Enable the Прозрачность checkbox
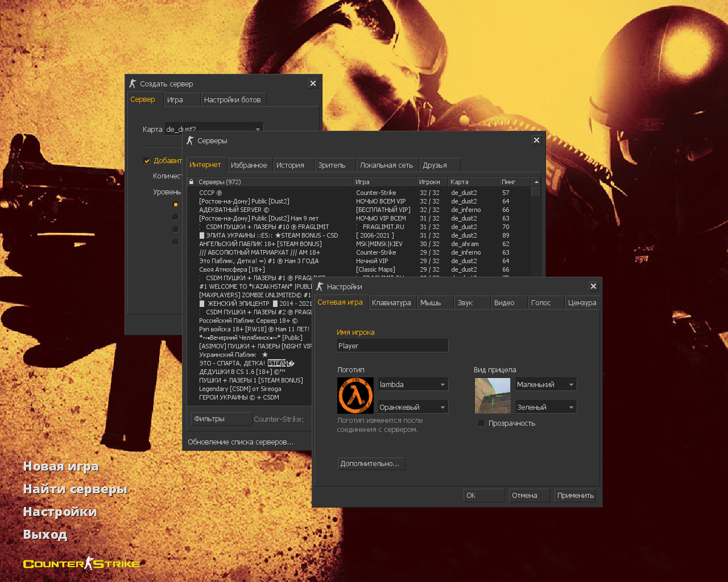Viewport: 728px width, 582px height. click(x=482, y=423)
